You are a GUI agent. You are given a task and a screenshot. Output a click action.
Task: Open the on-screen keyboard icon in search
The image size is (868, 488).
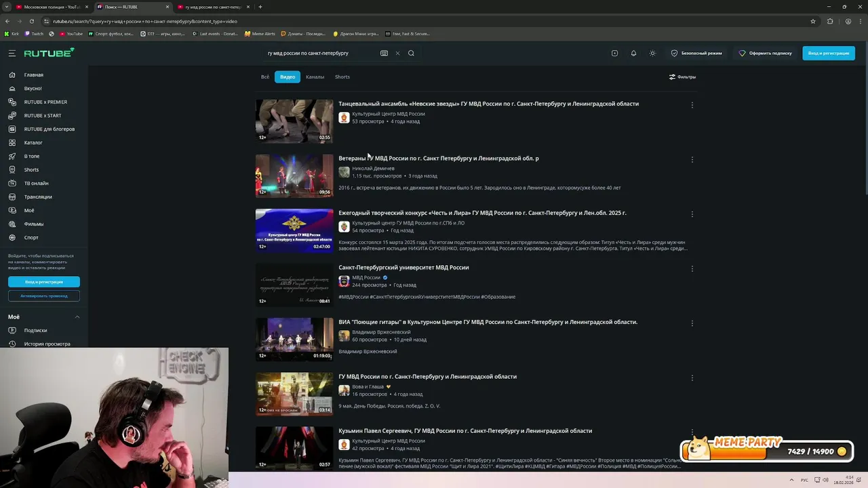(x=384, y=53)
